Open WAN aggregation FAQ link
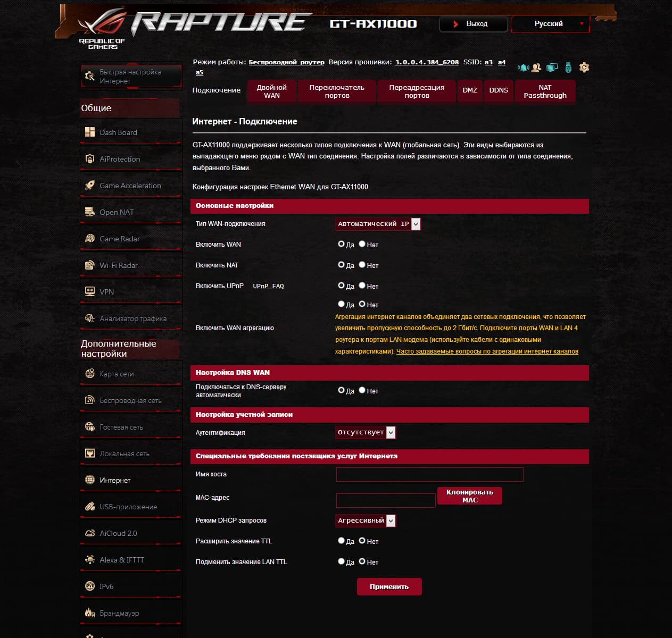Viewport: 672px width, 638px height. pos(487,351)
